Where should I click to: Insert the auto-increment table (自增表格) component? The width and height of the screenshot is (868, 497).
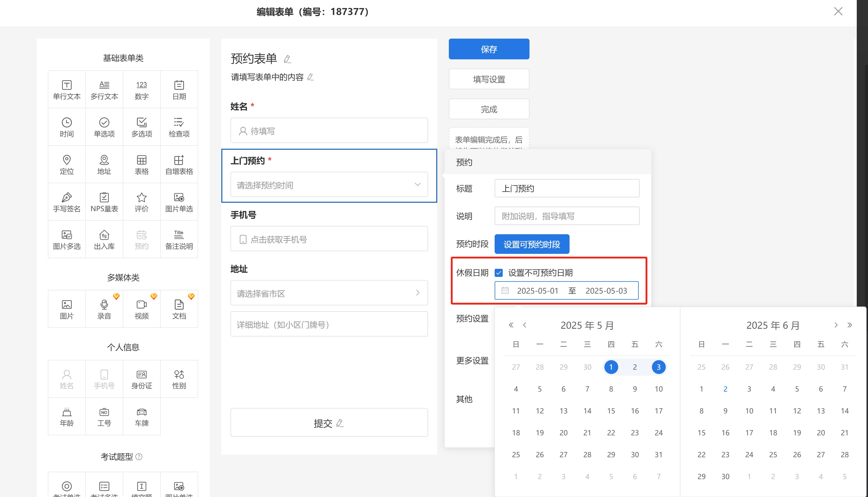pyautogui.click(x=179, y=165)
